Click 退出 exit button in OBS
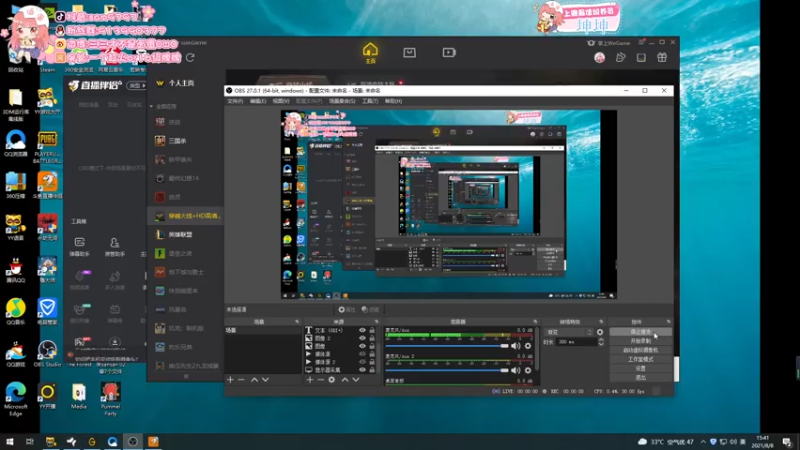 click(x=641, y=378)
